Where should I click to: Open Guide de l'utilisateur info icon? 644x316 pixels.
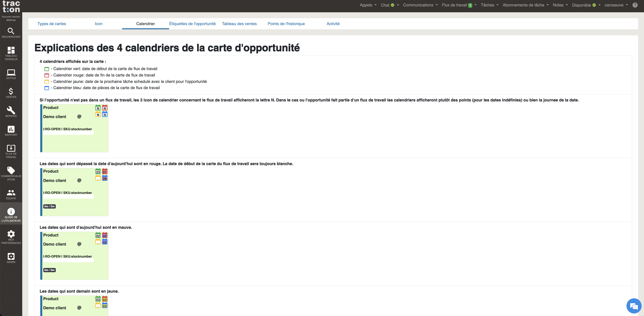(11, 215)
